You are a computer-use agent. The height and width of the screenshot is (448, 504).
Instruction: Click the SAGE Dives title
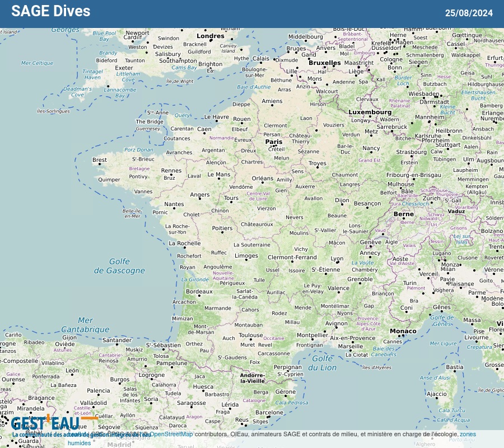(x=50, y=11)
